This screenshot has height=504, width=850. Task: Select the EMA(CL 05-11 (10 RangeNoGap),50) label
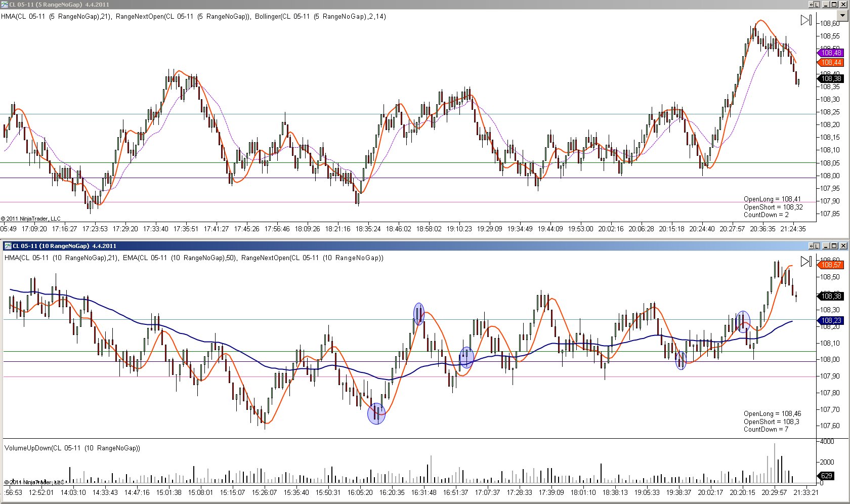pos(180,258)
